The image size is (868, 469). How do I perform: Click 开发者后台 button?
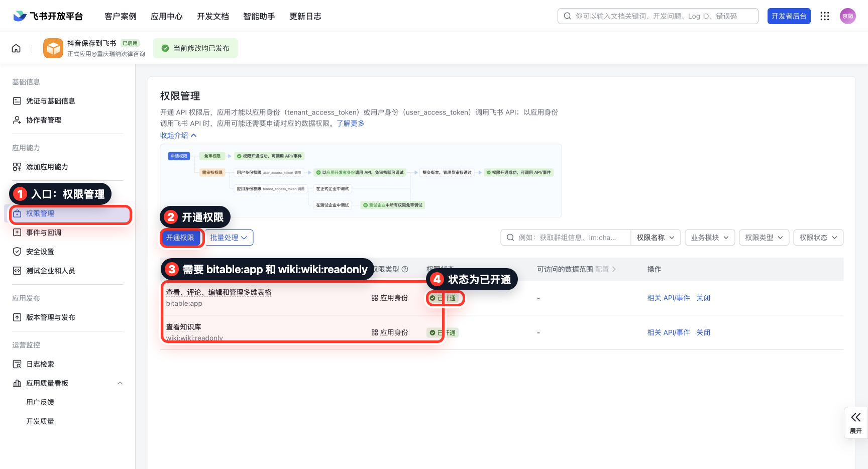click(x=789, y=16)
